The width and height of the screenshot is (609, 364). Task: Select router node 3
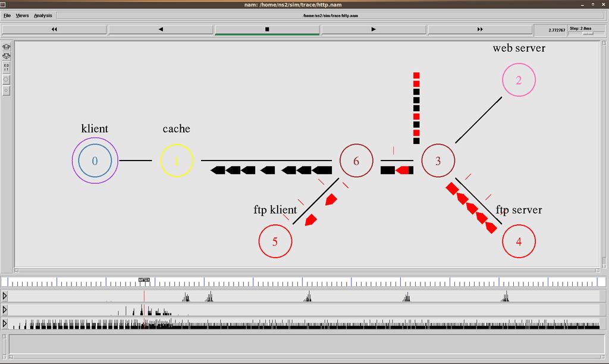(x=438, y=161)
